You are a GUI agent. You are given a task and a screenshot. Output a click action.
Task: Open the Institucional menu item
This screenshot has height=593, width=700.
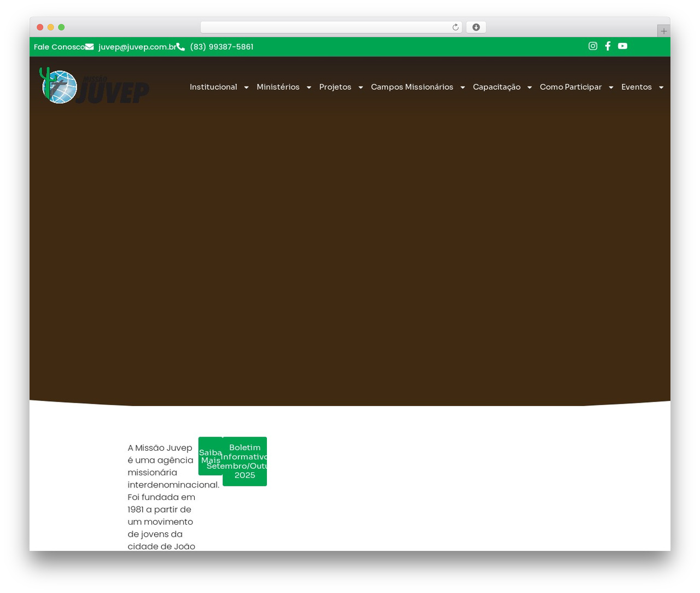coord(213,87)
